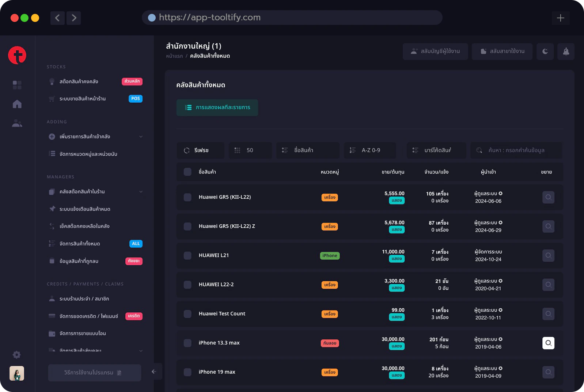584x392 pixels.
Task: Click the รีเฟรช refresh button
Action: pos(201,150)
